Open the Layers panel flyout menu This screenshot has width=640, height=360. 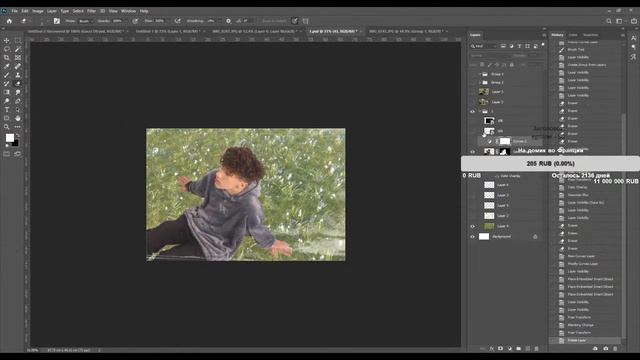(x=544, y=35)
